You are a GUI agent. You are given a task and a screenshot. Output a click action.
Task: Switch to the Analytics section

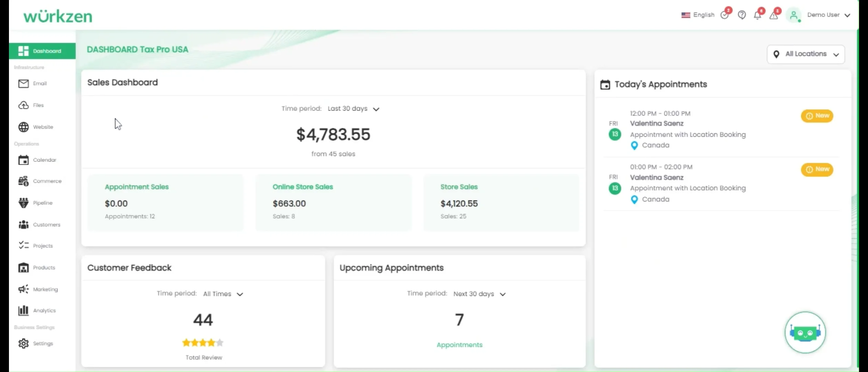(x=44, y=310)
